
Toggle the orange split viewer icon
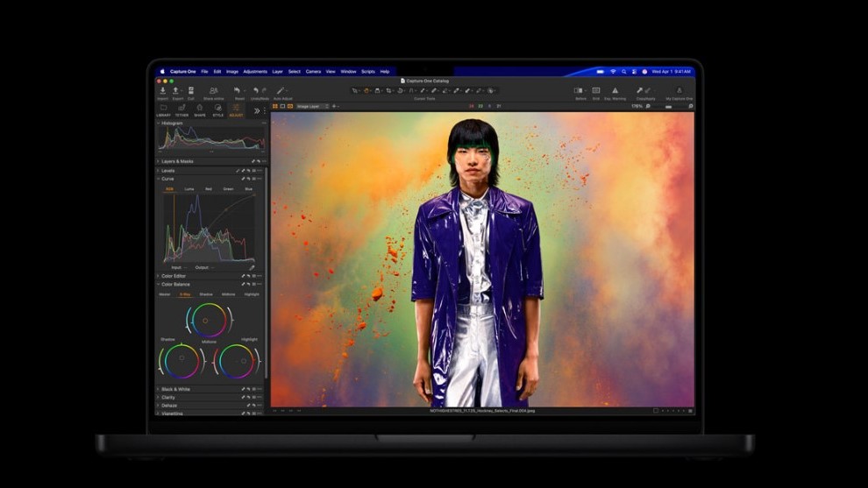tap(290, 106)
